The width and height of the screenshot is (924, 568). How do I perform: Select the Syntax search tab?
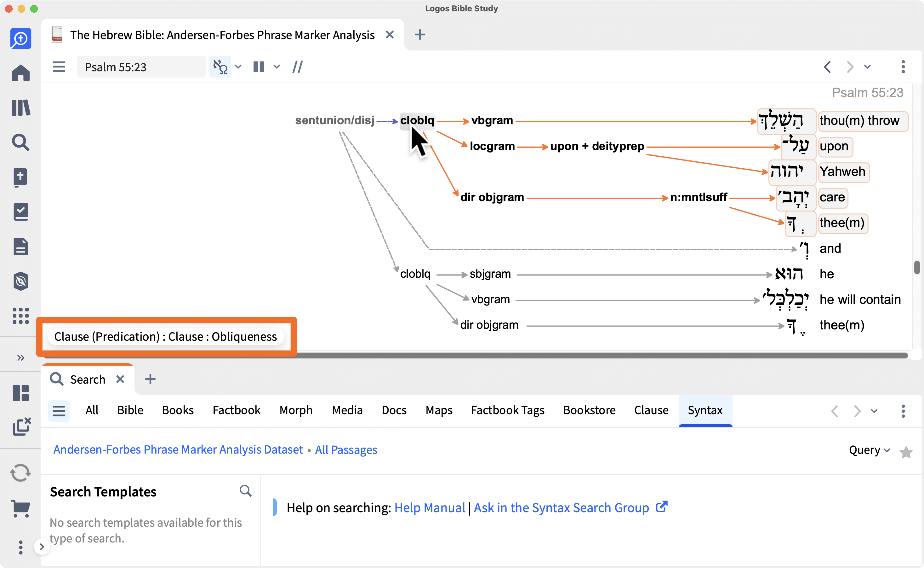[705, 410]
